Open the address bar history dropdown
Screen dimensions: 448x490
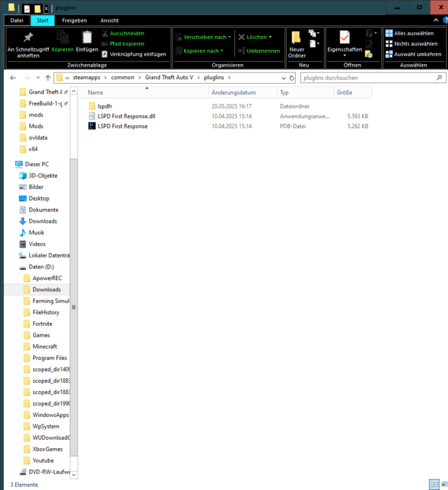(283, 78)
